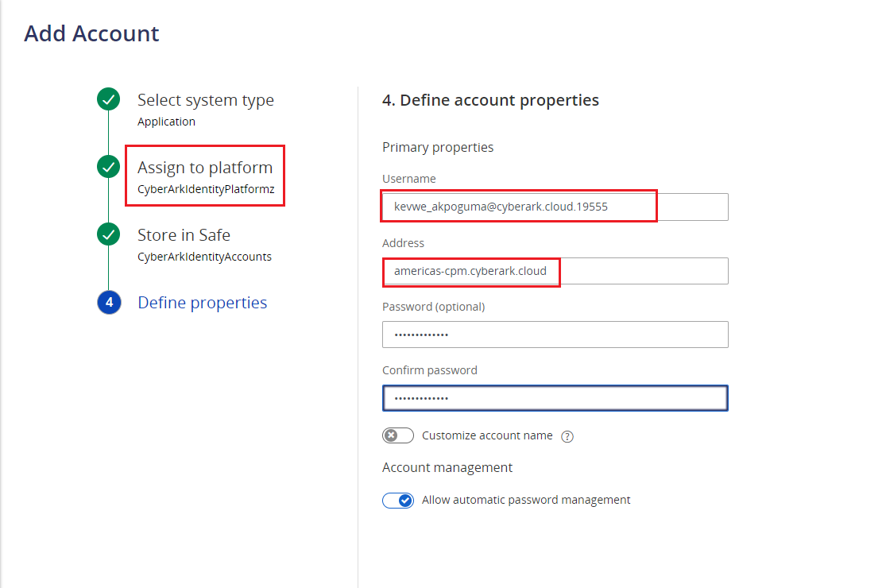The image size is (886, 588).
Task: Click the green checkmark beside Select system type
Action: 108,99
